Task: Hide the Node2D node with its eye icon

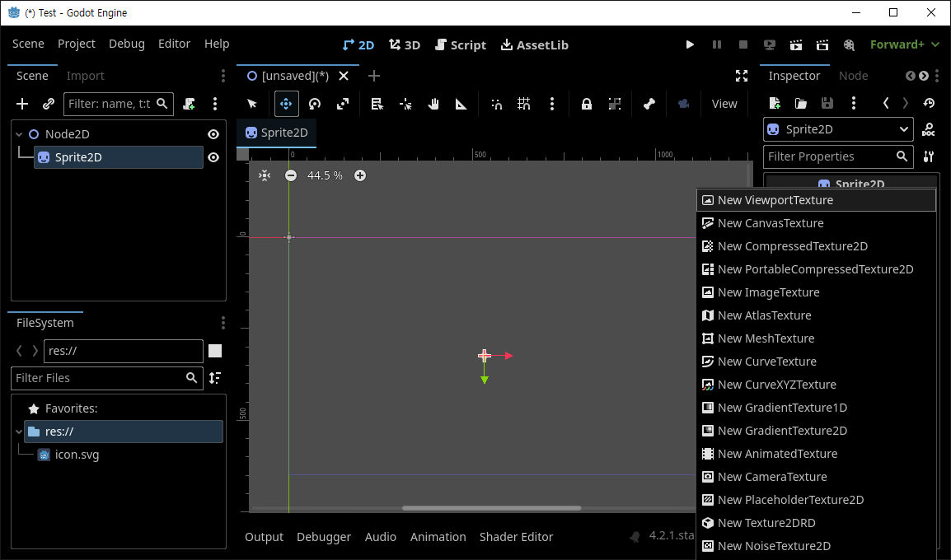Action: coord(213,133)
